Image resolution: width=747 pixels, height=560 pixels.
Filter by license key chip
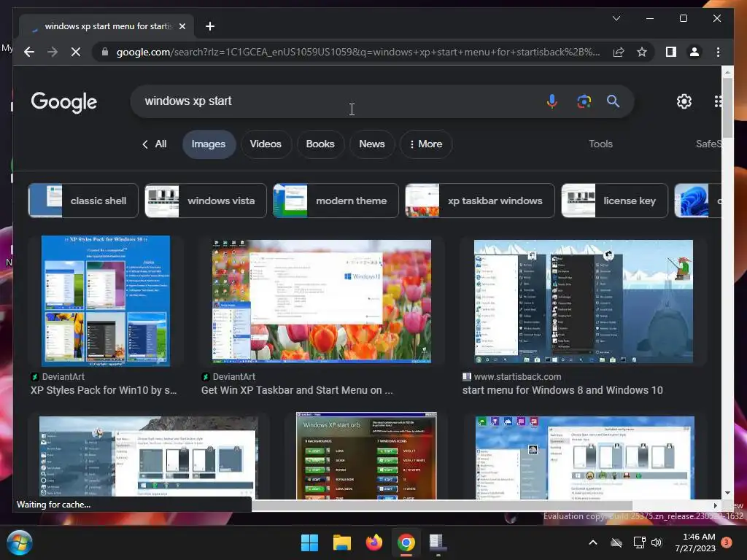click(614, 201)
